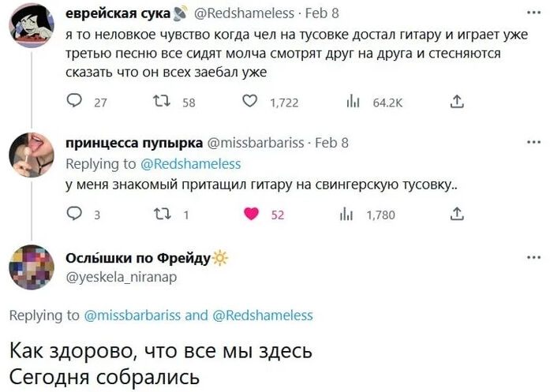Click the missbarbariss profile avatar
This screenshot has height=392, width=550.
point(31,152)
